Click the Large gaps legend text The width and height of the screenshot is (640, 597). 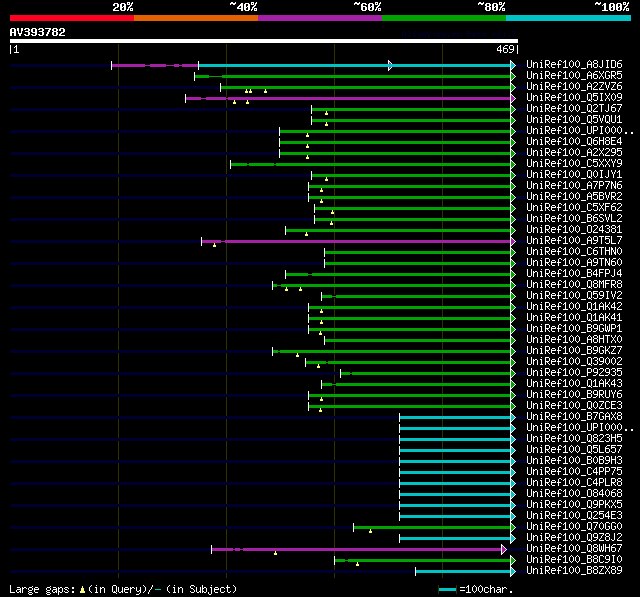click(123, 590)
